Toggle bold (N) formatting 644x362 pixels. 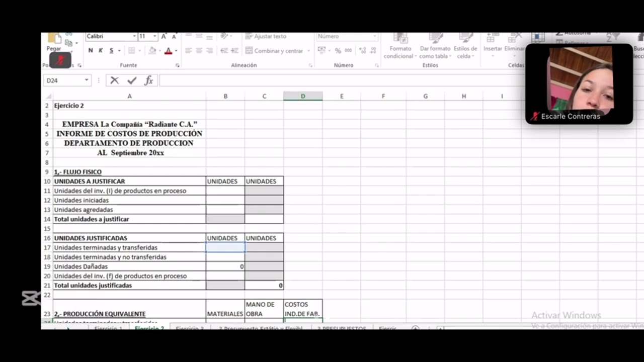[x=91, y=50]
